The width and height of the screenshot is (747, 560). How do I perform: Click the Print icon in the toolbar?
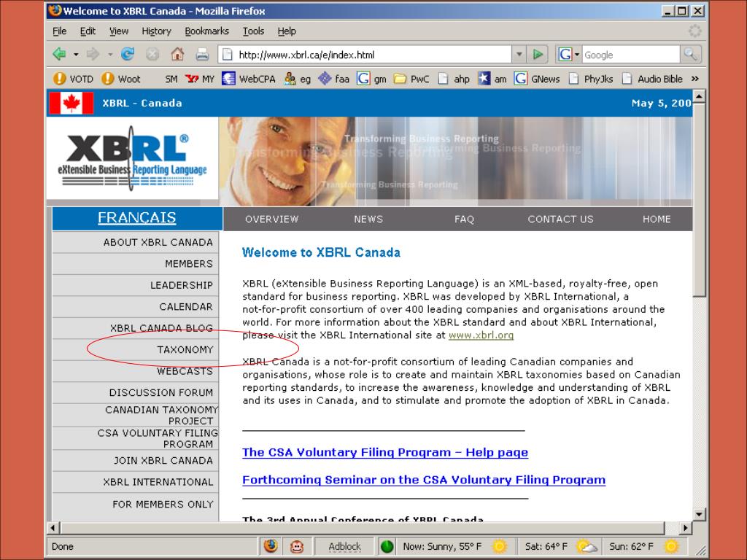[x=202, y=54]
